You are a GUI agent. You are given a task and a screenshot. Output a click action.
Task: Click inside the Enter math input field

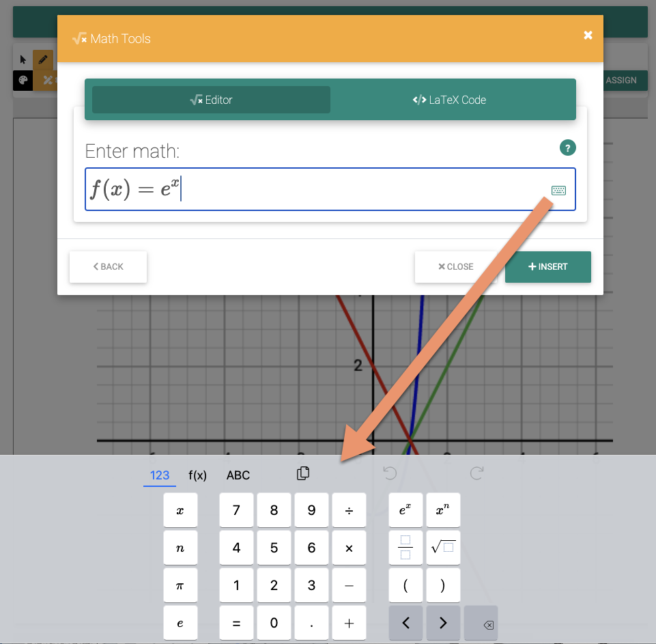click(307, 190)
